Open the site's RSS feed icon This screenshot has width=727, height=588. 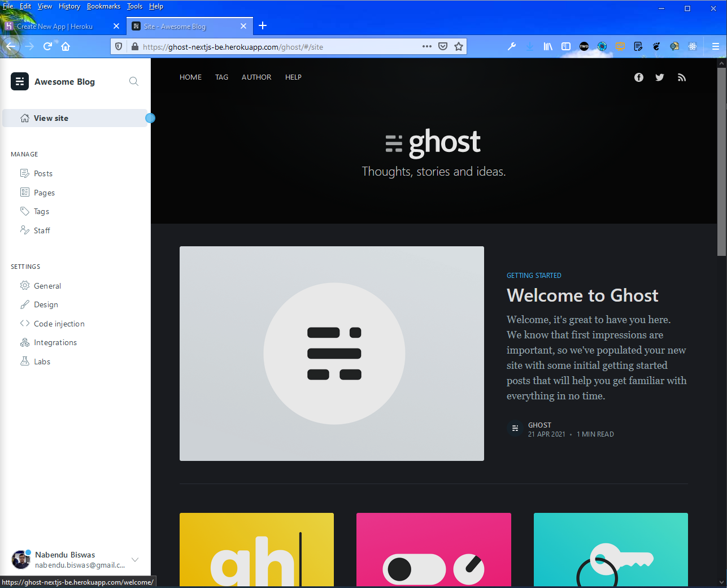point(682,77)
